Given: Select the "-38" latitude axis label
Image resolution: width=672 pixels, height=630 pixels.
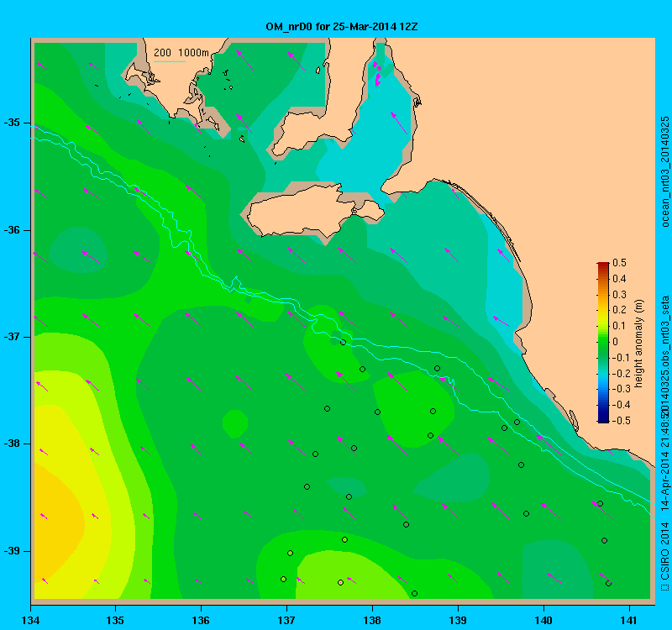Looking at the screenshot, I should [12, 444].
